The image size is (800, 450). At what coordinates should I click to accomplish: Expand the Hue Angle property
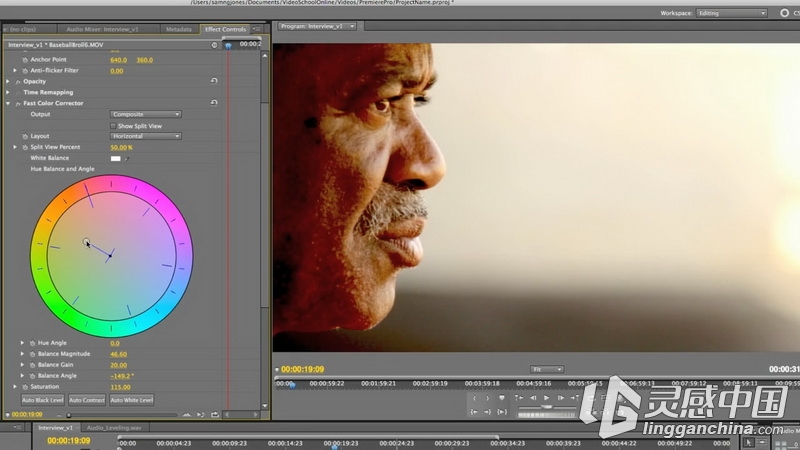22,343
